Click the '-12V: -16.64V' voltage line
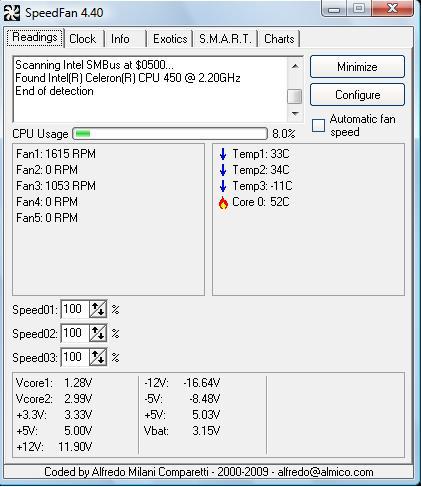The width and height of the screenshot is (421, 487). [182, 383]
